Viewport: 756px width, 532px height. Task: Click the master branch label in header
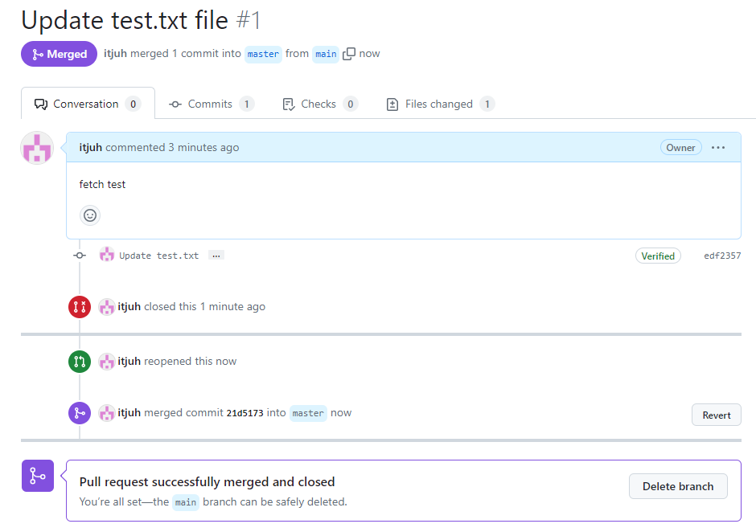click(x=263, y=54)
